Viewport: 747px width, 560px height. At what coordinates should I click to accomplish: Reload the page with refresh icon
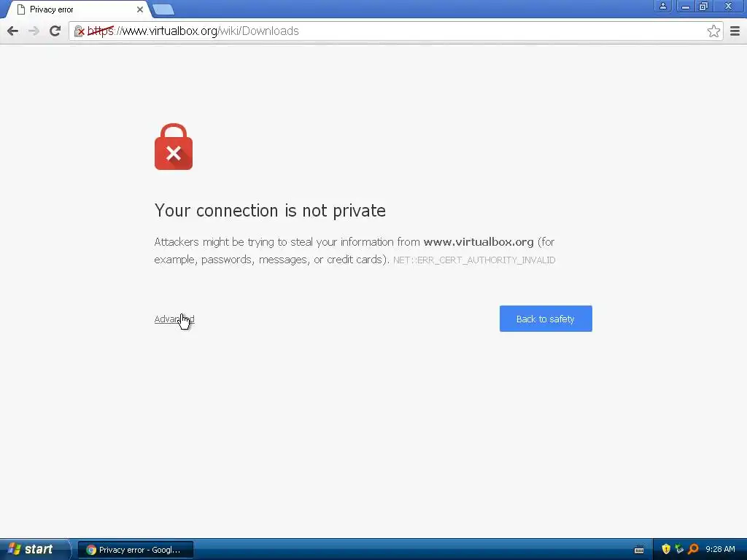coord(55,31)
